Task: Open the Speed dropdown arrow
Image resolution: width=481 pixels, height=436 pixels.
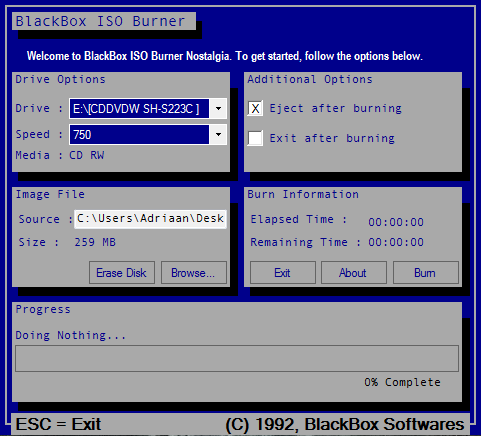Action: point(218,134)
